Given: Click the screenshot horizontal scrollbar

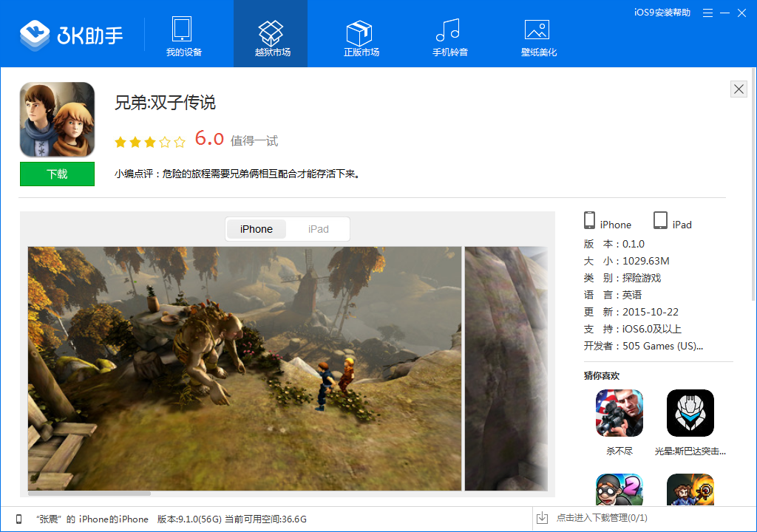Looking at the screenshot, I should click(89, 494).
